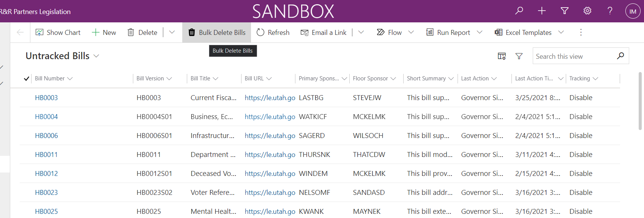Open the settings gear icon

pos(587,11)
